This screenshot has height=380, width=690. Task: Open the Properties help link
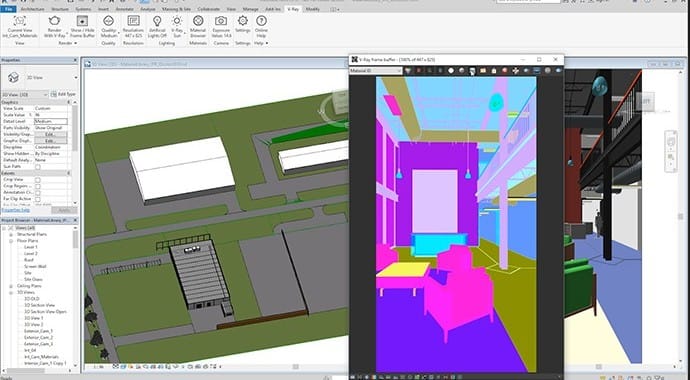15,210
